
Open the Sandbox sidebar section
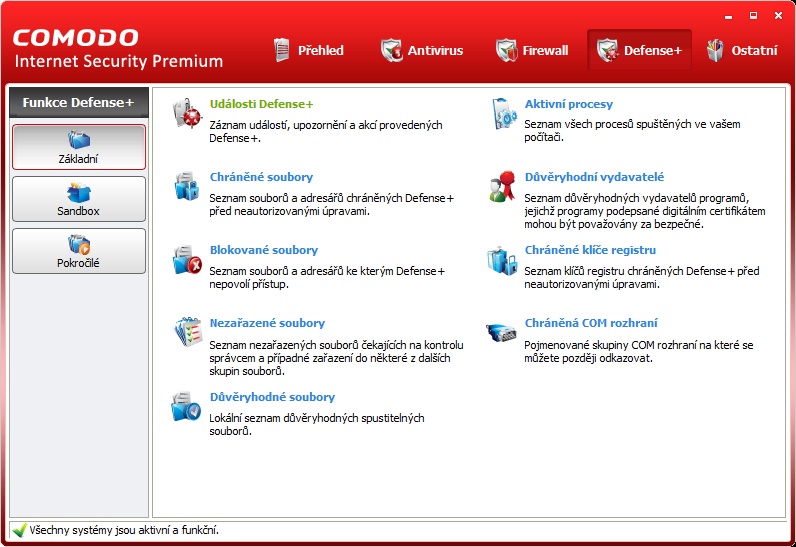(x=79, y=199)
